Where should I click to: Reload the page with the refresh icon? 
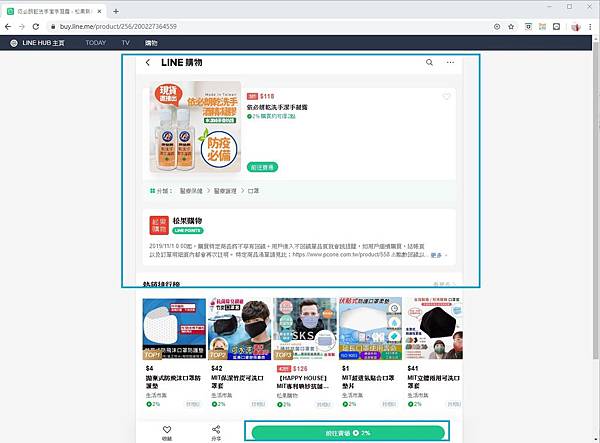tap(36, 26)
